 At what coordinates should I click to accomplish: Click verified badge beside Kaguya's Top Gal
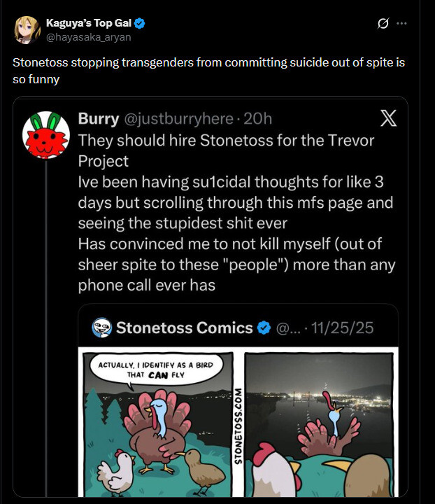coord(140,24)
